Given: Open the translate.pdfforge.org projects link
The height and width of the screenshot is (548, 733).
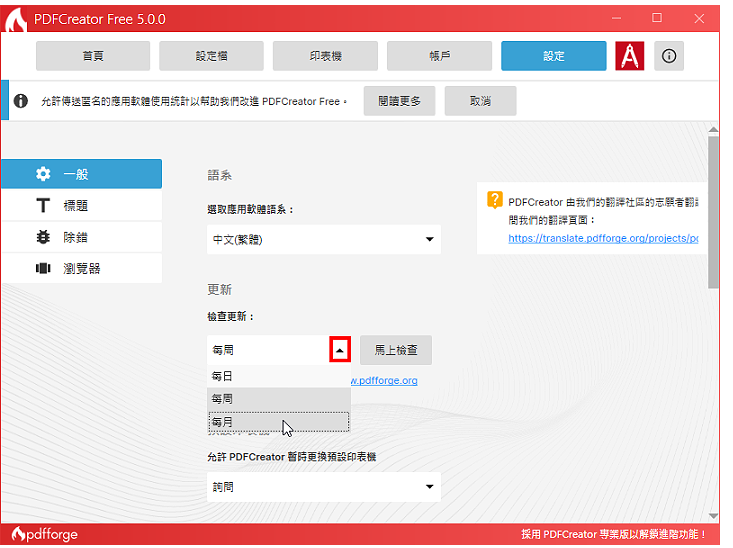Looking at the screenshot, I should (x=603, y=238).
